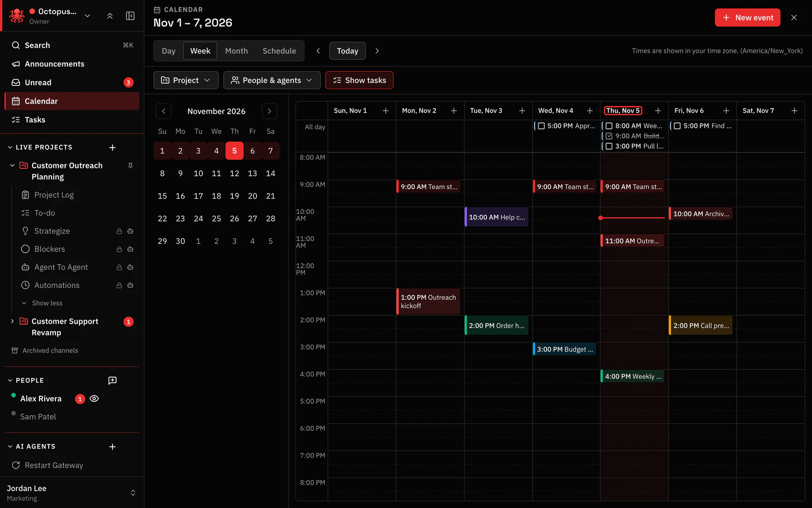Add event on Sat, Nov 7

794,111
